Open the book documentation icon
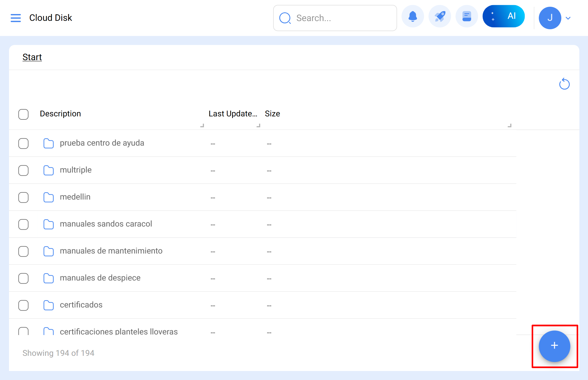This screenshot has width=588, height=380. 466,17
